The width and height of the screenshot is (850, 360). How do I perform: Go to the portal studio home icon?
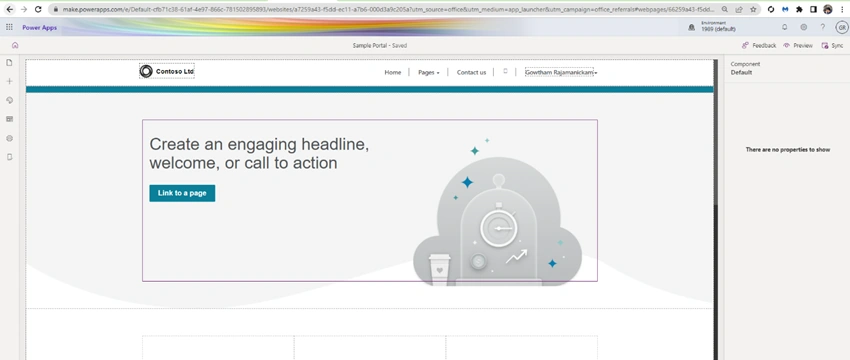click(x=15, y=46)
